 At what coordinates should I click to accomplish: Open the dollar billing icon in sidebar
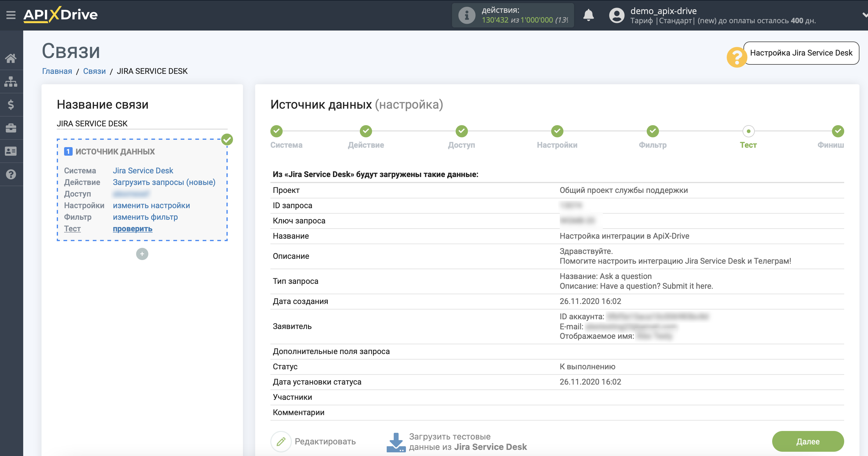tap(11, 105)
